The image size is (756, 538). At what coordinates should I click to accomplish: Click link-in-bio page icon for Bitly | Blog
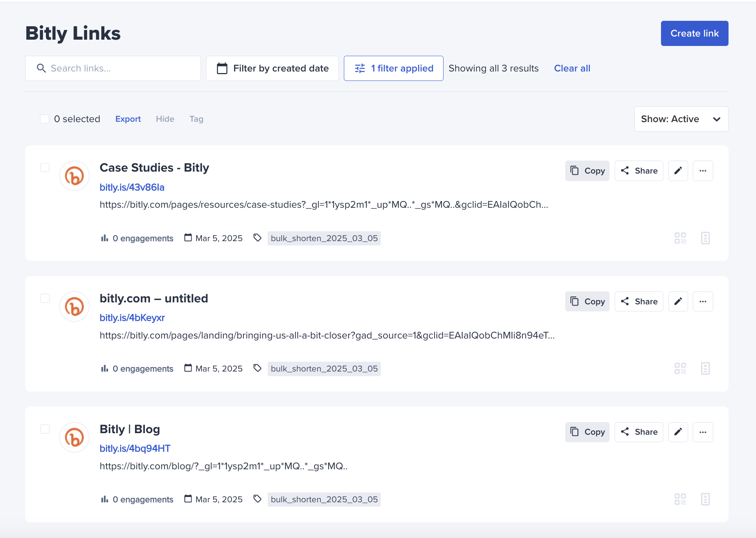point(705,499)
